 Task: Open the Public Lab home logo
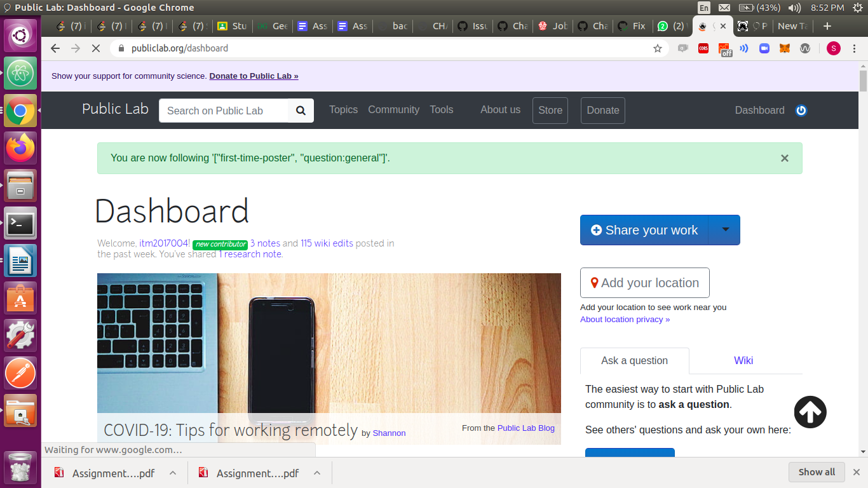tap(115, 109)
